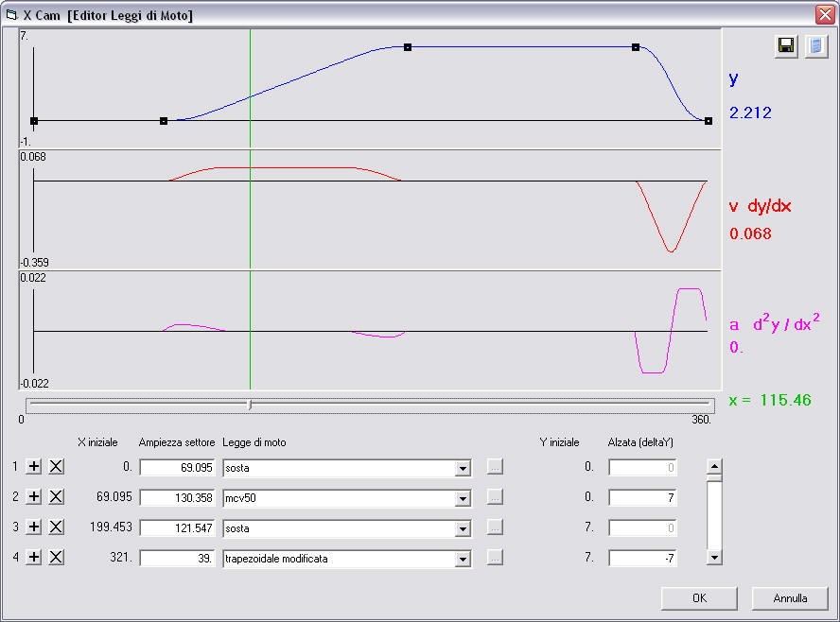Viewport: 840px width, 622px height.
Task: Open the row 3 sosta motion law dropdown
Action: point(463,528)
